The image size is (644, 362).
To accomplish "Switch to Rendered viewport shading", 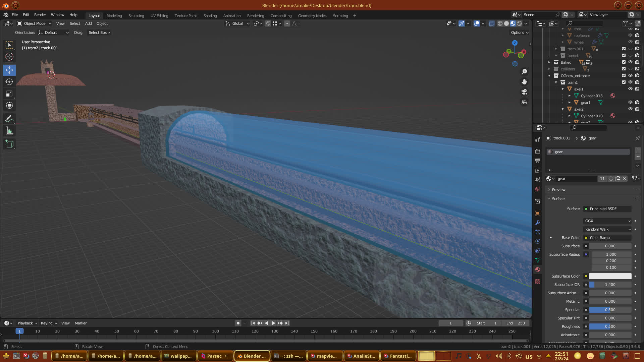I will 519,23.
